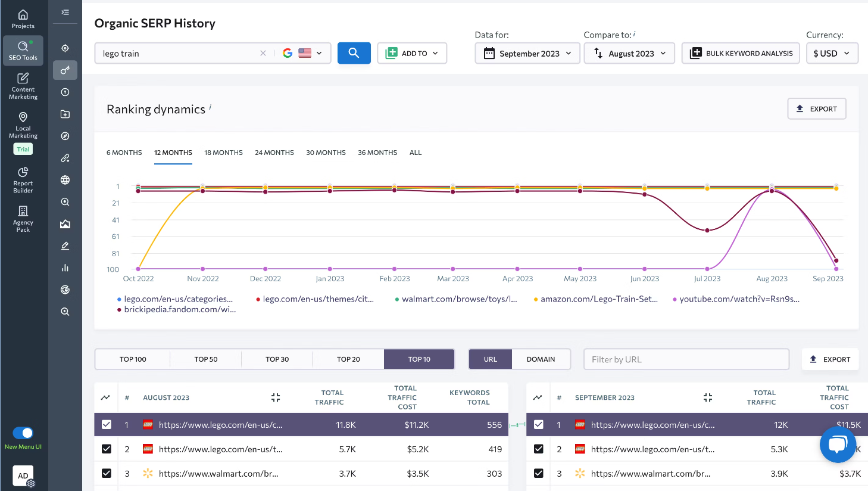Open the live chat bubble
Image resolution: width=868 pixels, height=491 pixels.
[x=837, y=445]
